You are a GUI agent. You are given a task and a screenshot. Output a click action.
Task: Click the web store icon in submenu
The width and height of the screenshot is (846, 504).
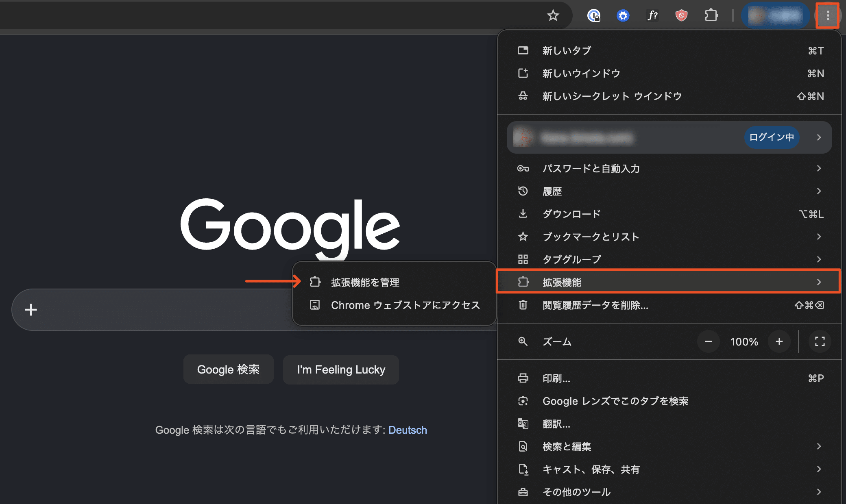pyautogui.click(x=315, y=305)
